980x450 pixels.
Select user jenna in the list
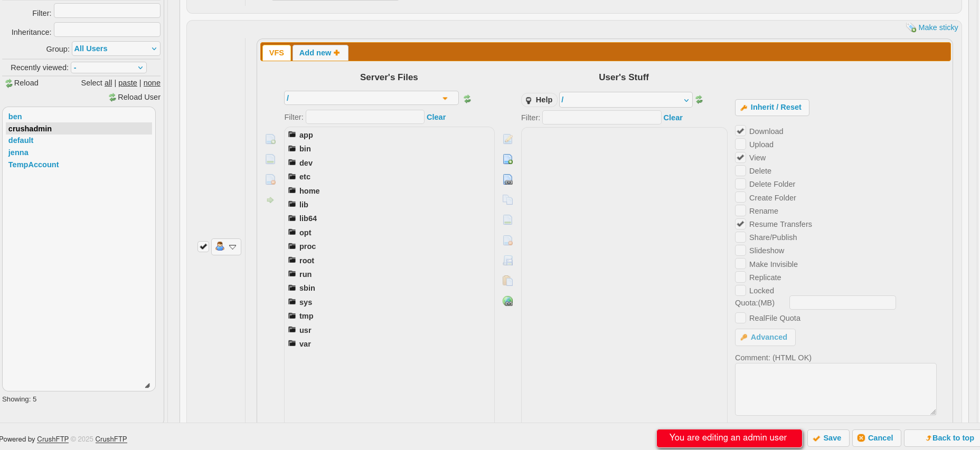coord(18,152)
